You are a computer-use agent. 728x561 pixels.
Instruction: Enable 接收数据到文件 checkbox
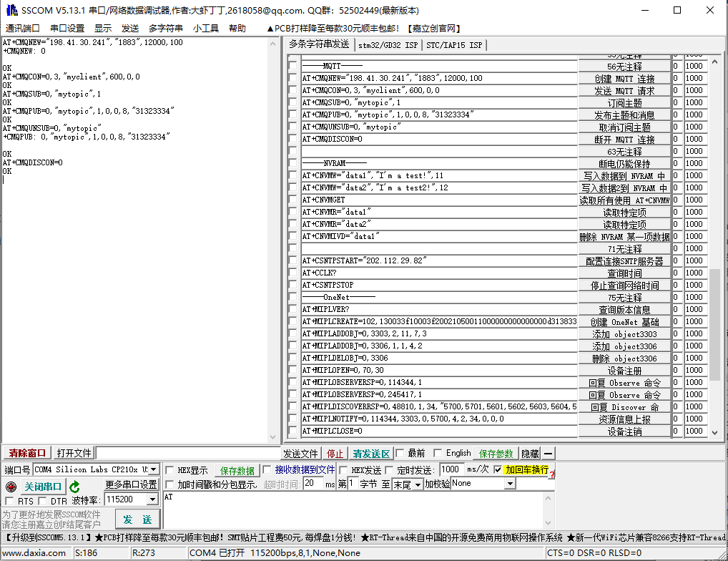[267, 469]
